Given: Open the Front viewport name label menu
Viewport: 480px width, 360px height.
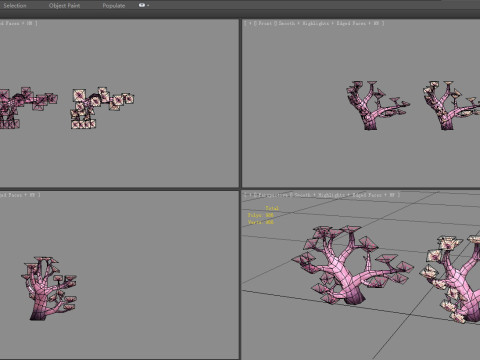Looking at the screenshot, I should [265, 23].
